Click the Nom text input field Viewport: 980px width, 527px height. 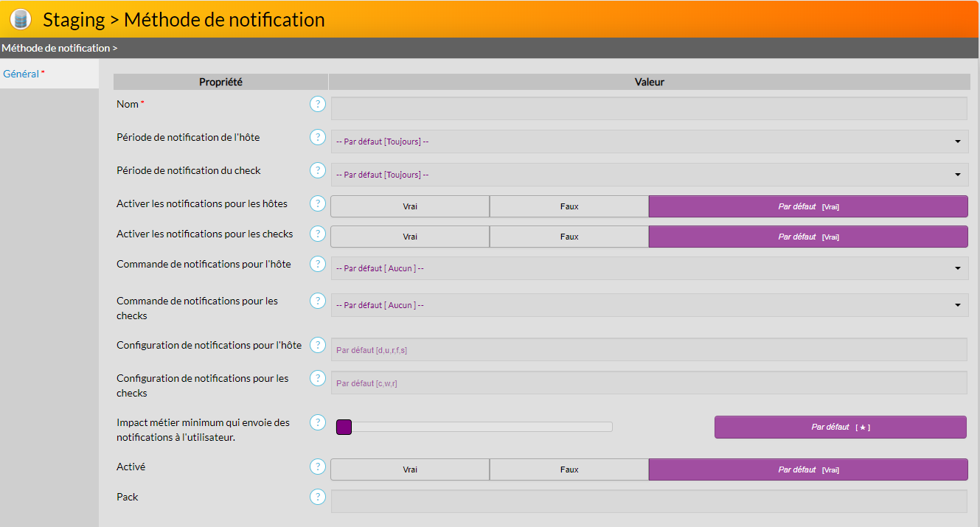pyautogui.click(x=649, y=108)
